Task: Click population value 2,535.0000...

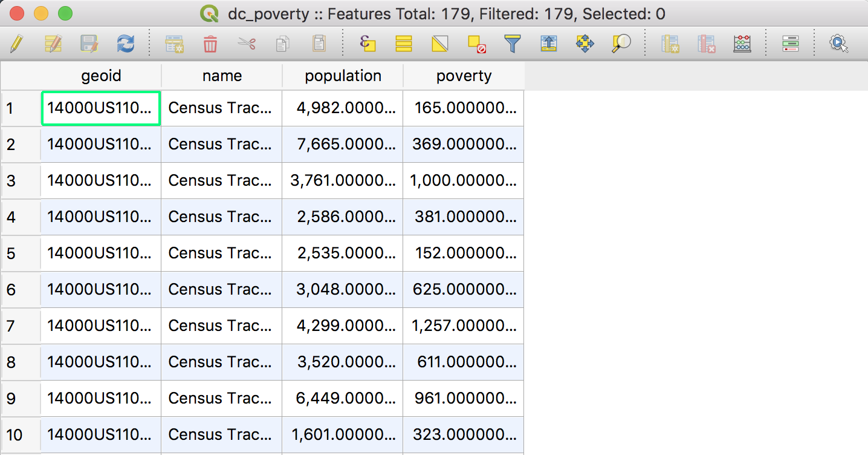Action: 343,254
